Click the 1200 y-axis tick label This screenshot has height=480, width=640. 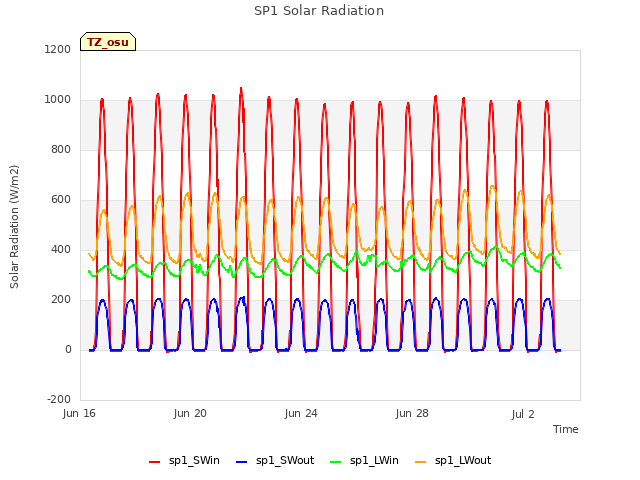coord(58,49)
